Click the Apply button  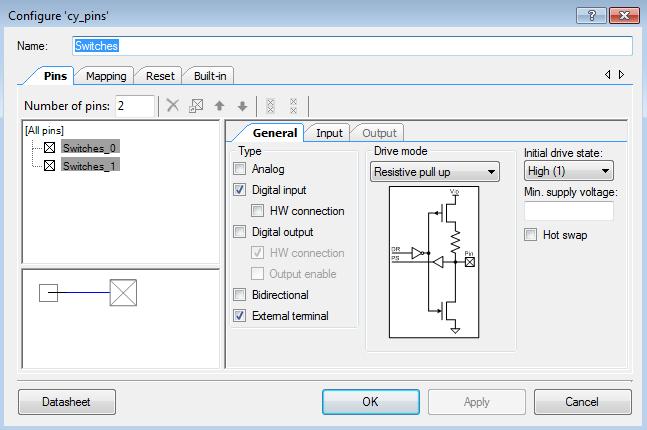pyautogui.click(x=477, y=402)
